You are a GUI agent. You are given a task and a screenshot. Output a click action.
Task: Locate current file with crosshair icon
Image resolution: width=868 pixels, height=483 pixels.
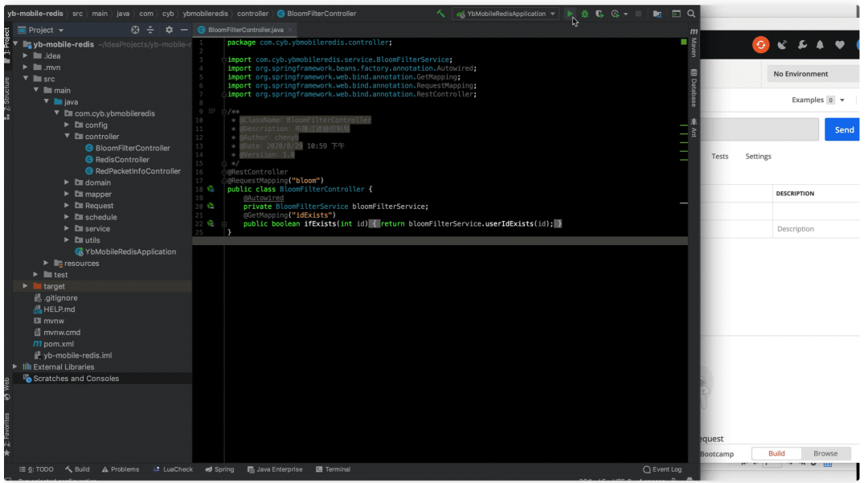tap(135, 30)
